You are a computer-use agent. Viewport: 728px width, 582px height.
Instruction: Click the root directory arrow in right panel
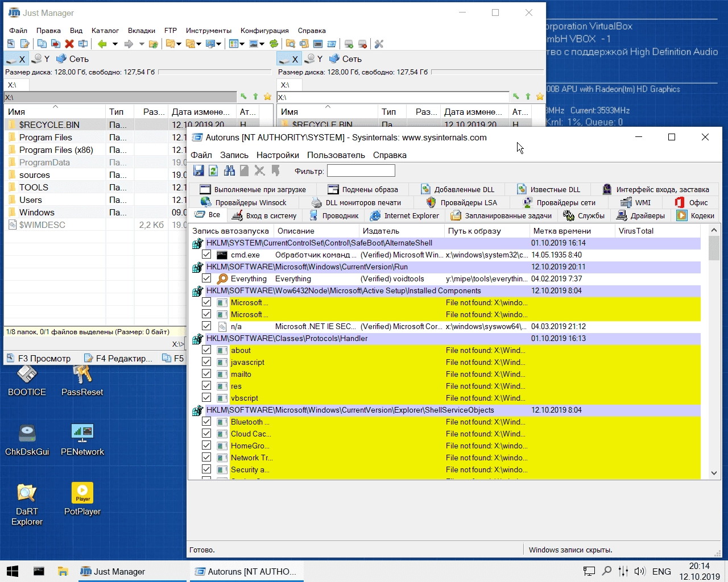click(516, 97)
